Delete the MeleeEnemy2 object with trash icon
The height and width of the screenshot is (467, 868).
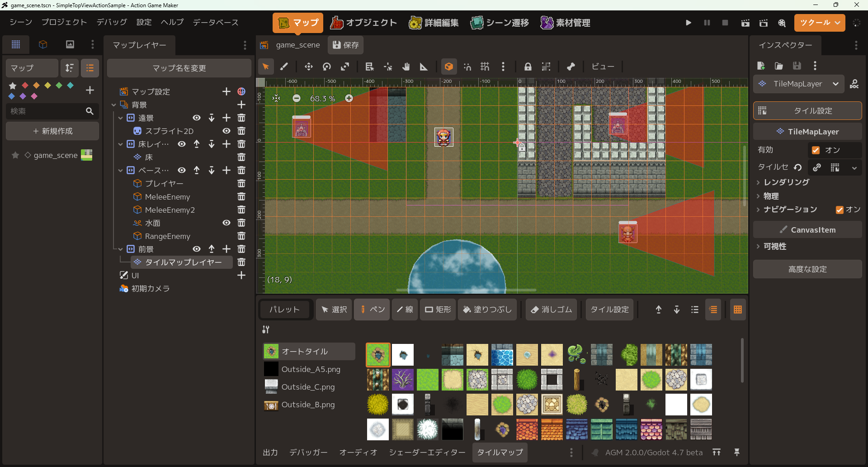pos(241,210)
